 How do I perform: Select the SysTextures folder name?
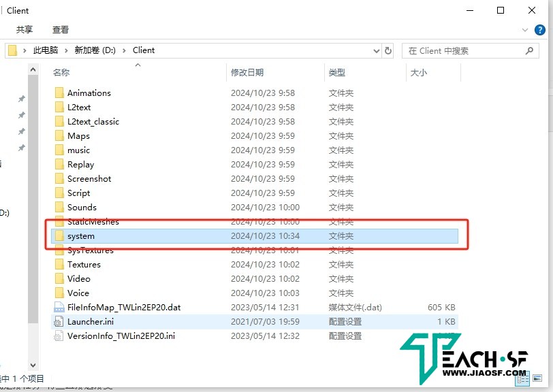[91, 250]
